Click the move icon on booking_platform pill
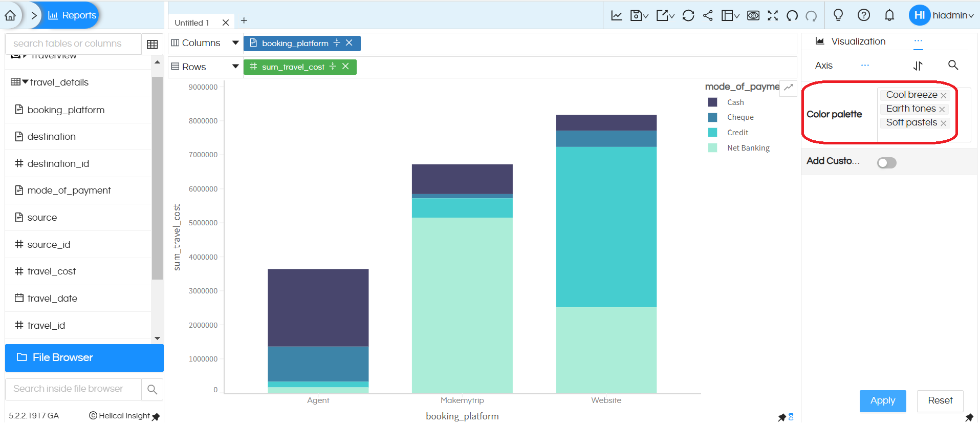This screenshot has width=980, height=424. click(337, 43)
